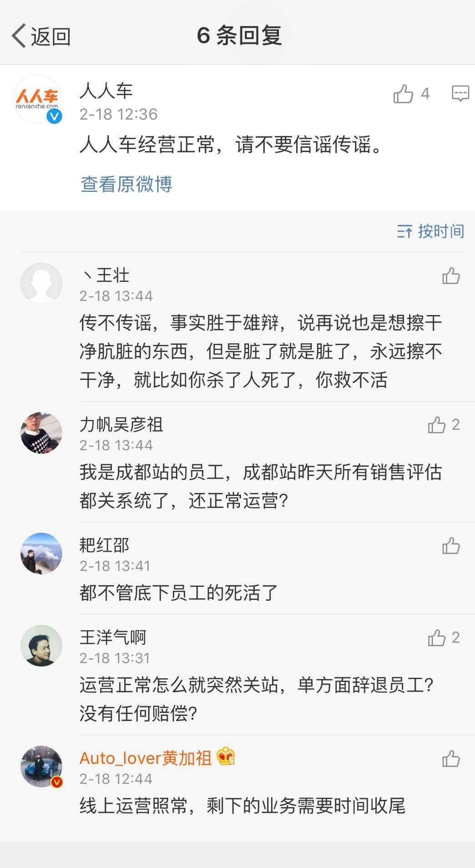Image resolution: width=475 pixels, height=868 pixels.
Task: Tap the back arrow labeled 返回
Action: 41,36
